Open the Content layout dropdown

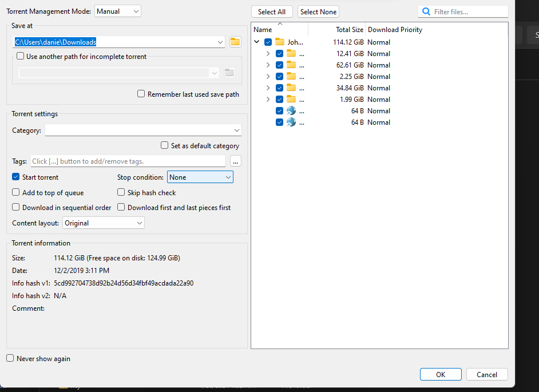point(103,223)
